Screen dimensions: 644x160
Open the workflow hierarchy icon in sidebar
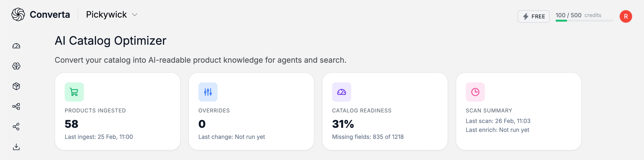click(17, 106)
